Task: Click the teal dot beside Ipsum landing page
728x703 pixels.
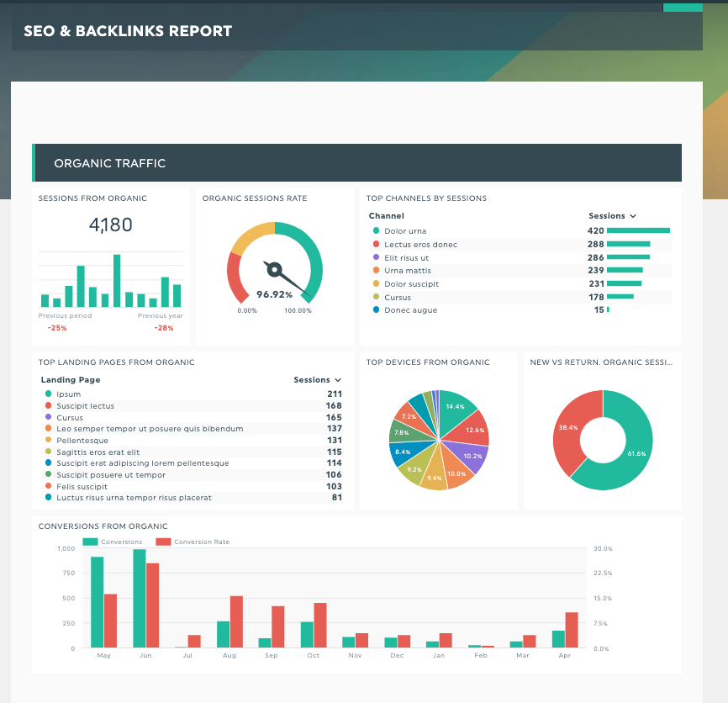Action: (48, 394)
